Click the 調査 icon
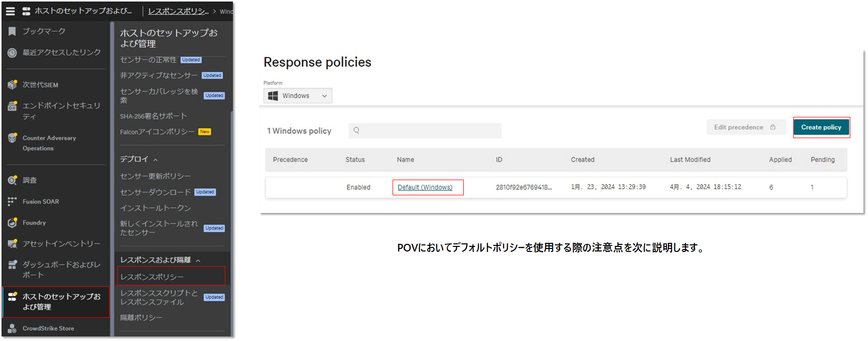Image resolution: width=868 pixels, height=341 pixels. pyautogui.click(x=12, y=180)
